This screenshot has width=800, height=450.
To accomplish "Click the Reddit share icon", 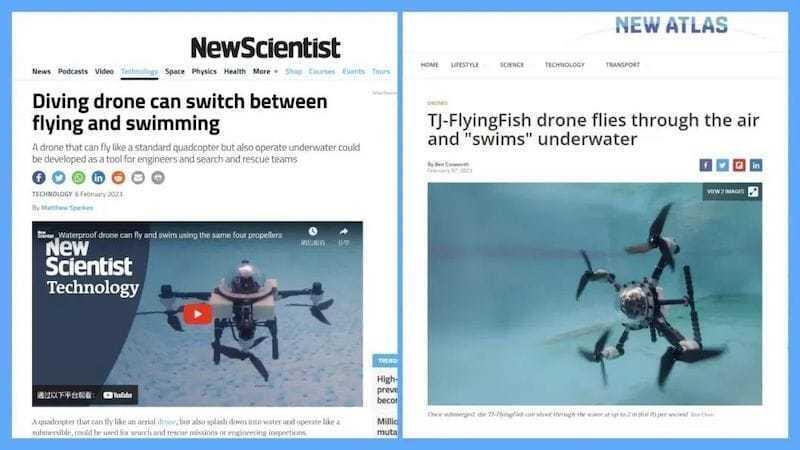I will 118,178.
